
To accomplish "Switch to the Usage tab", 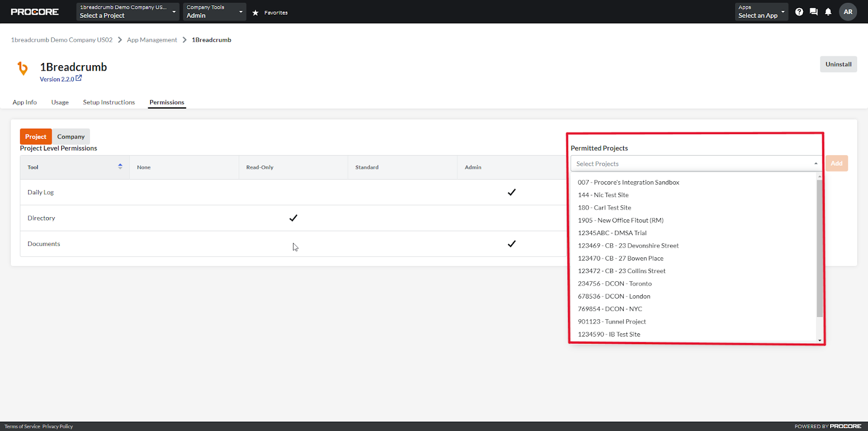I will [60, 102].
